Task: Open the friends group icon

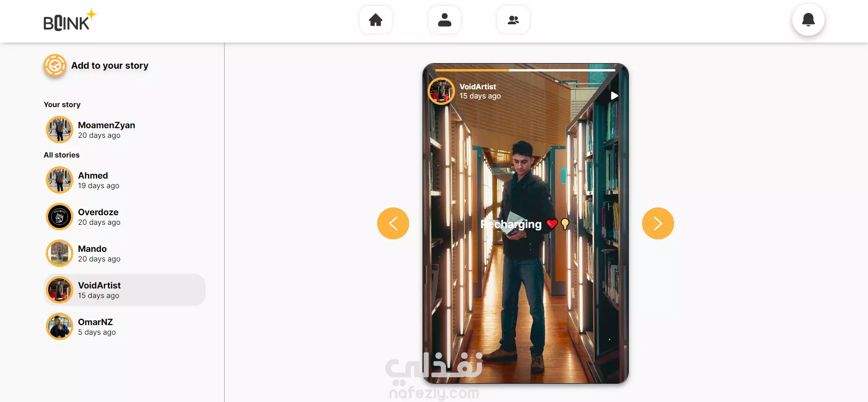Action: point(513,20)
